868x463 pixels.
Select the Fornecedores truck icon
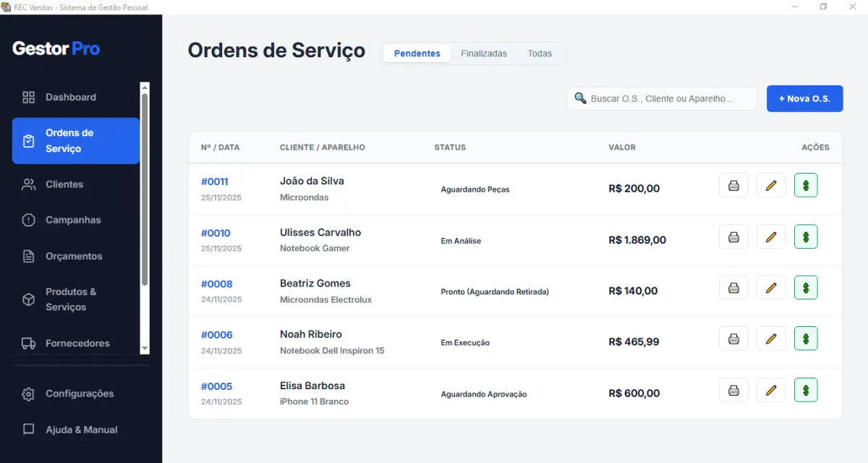27,343
